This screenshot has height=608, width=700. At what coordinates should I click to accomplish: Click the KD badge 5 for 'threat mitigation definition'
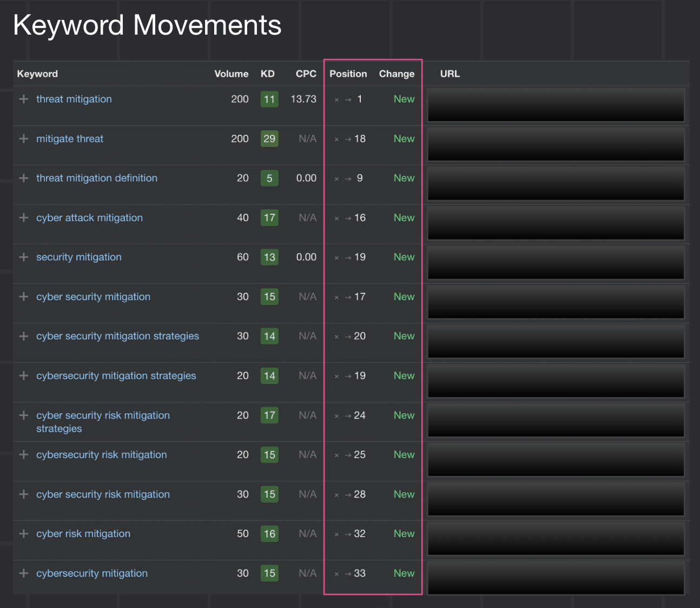point(269,178)
